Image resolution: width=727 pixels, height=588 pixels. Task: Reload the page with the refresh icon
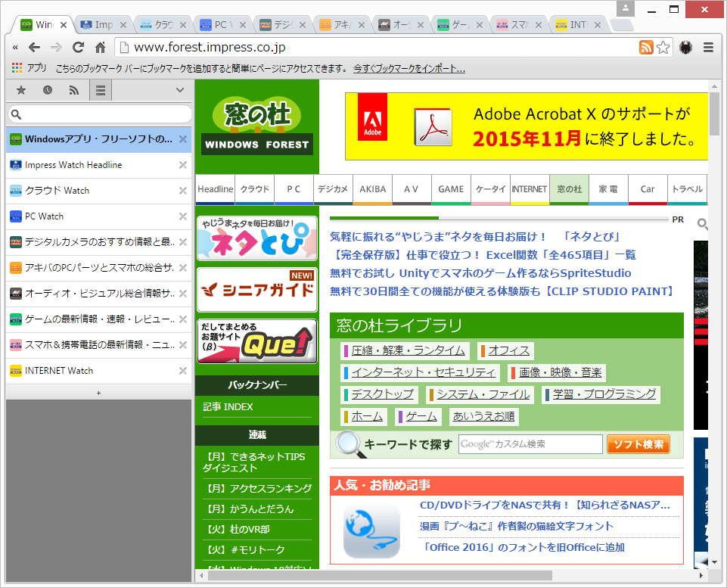click(79, 47)
